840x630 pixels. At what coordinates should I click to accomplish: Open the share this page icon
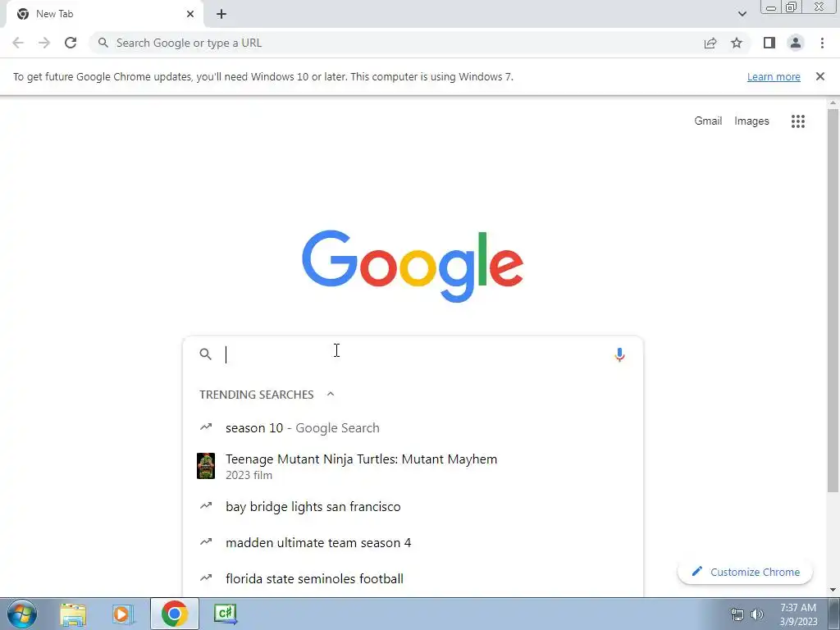coord(710,43)
